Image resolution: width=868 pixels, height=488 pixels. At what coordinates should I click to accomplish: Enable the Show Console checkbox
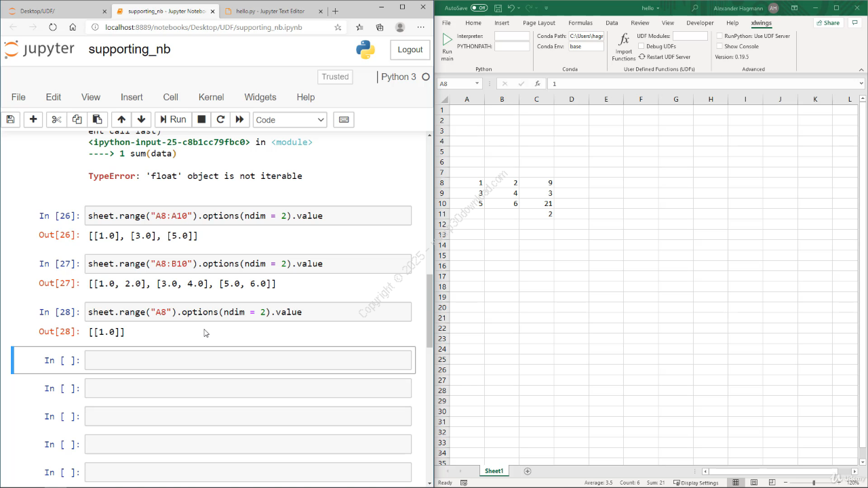tap(719, 46)
